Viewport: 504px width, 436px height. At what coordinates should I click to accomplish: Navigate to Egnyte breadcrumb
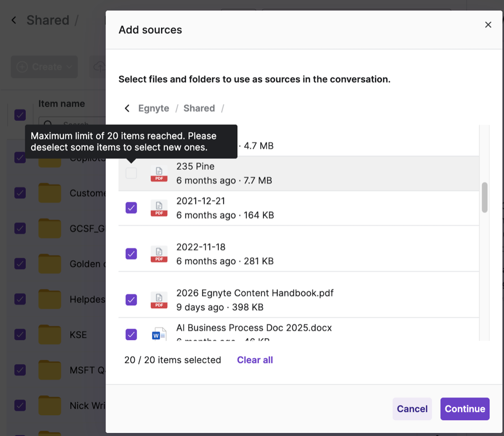(x=153, y=108)
